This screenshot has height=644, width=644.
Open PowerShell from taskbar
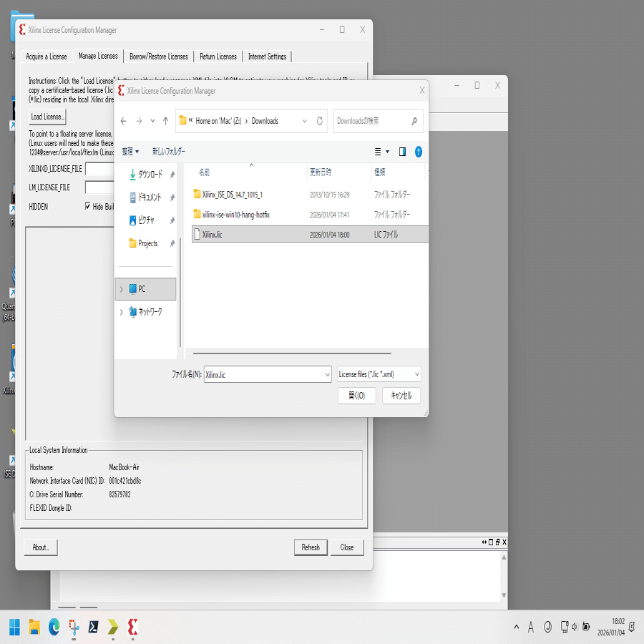[93, 627]
